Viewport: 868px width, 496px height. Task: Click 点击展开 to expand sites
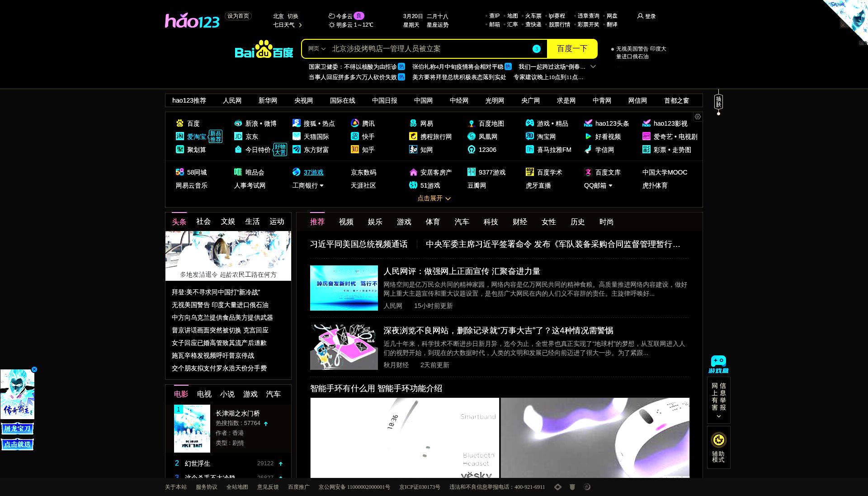(434, 198)
